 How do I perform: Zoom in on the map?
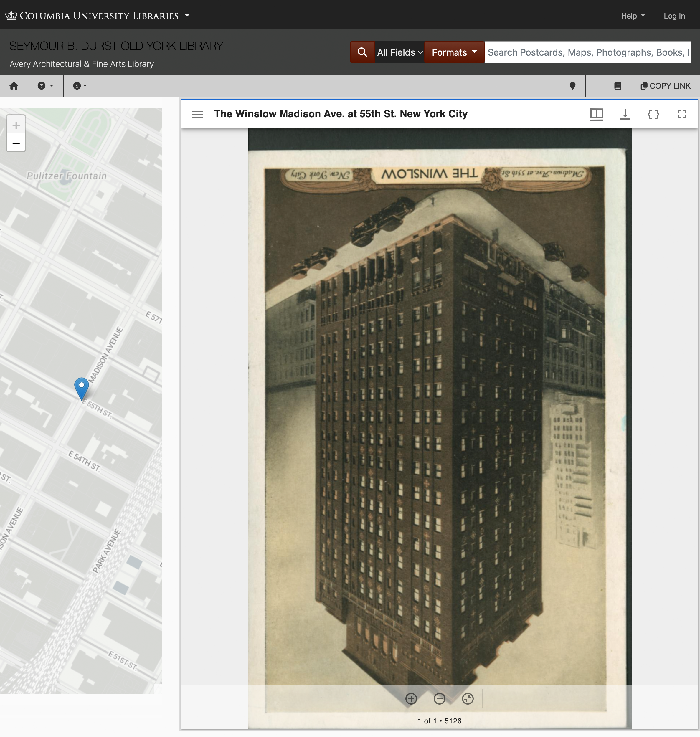tap(16, 125)
